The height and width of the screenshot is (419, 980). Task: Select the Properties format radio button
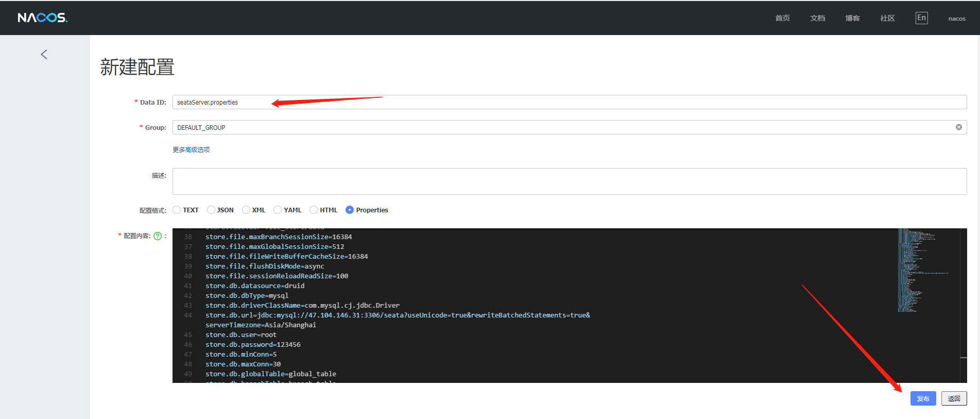tap(350, 210)
